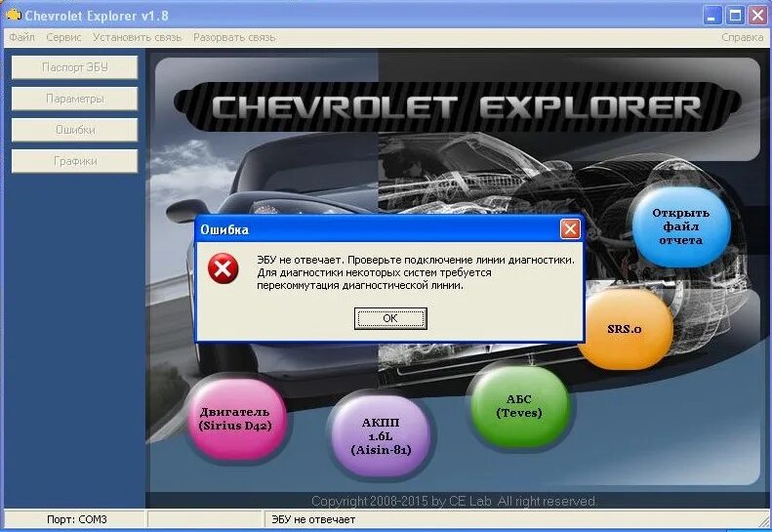Select SRS.0 orange bubble

[625, 329]
